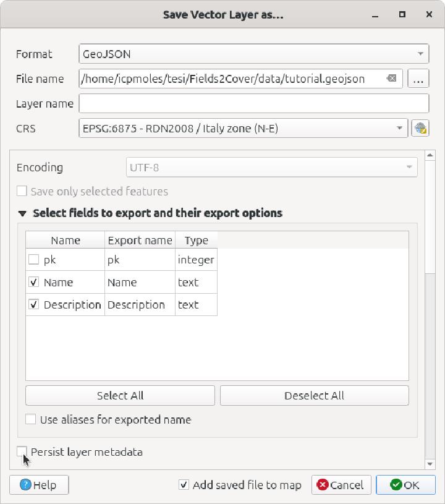445x504 pixels.
Task: Uncheck the Description field export checkbox
Action: tap(34, 304)
